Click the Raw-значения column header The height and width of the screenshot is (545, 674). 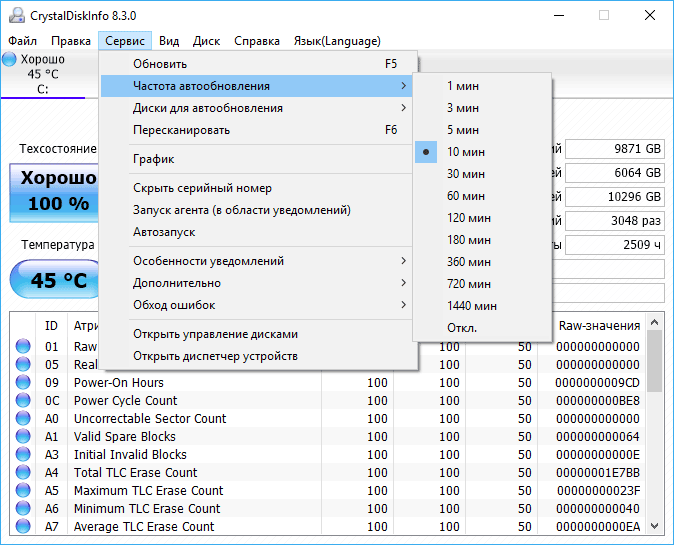(x=599, y=326)
